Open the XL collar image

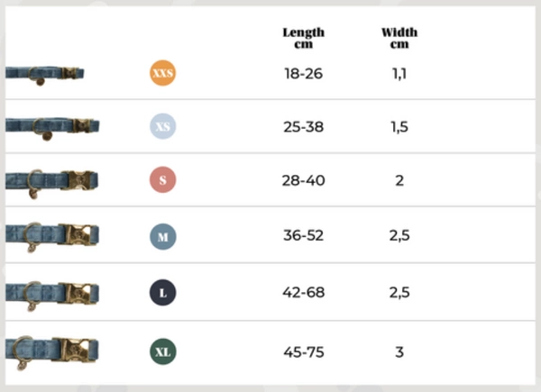[x=50, y=350]
